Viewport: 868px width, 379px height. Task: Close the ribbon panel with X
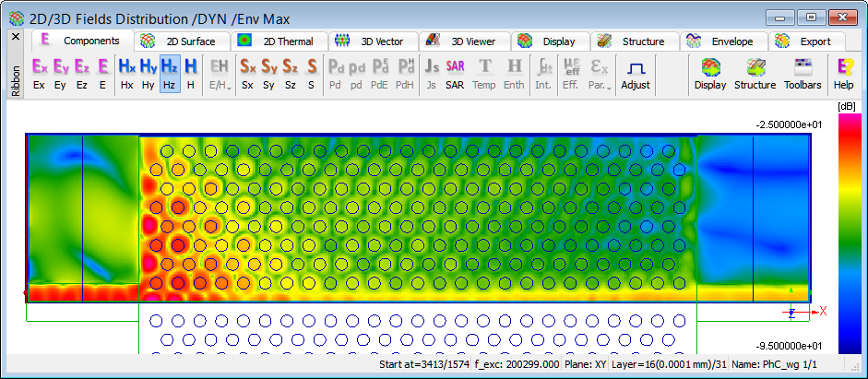coord(15,37)
